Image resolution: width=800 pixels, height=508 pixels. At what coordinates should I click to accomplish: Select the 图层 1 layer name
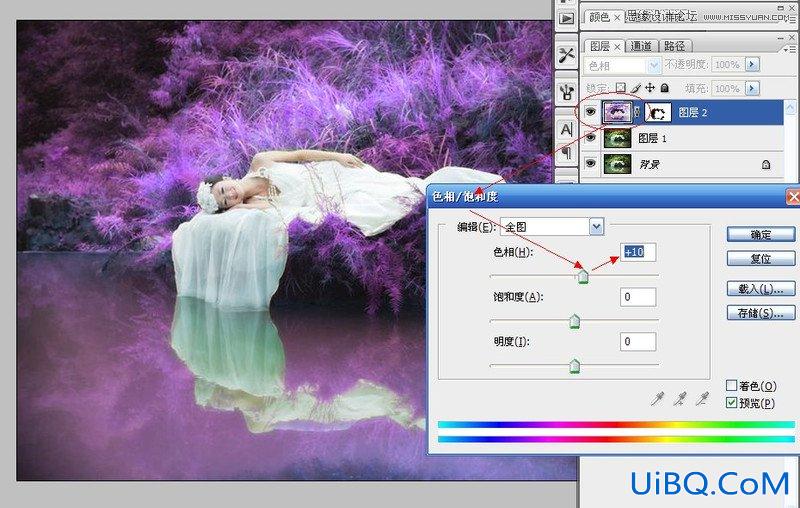[x=653, y=138]
